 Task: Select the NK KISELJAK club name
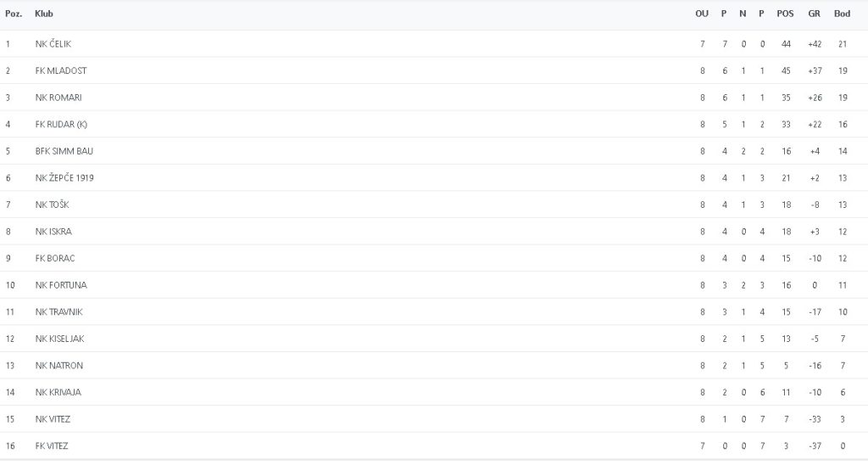click(x=60, y=339)
